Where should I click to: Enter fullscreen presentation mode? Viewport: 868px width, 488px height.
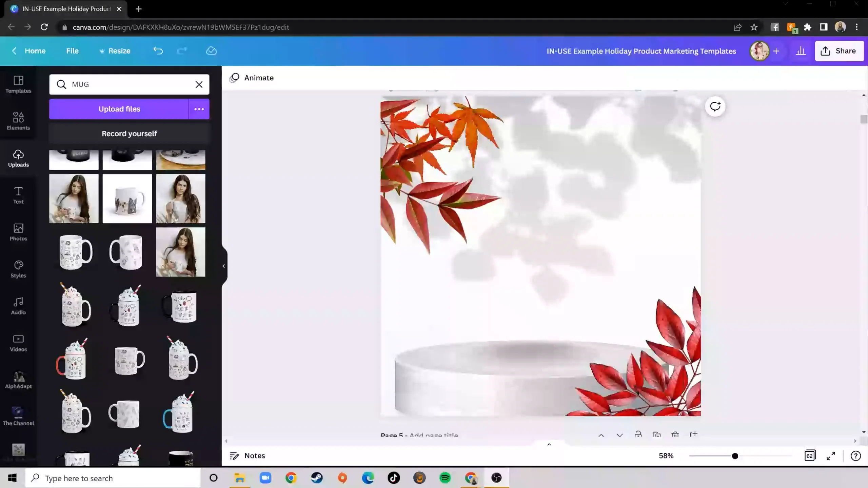[x=831, y=456]
